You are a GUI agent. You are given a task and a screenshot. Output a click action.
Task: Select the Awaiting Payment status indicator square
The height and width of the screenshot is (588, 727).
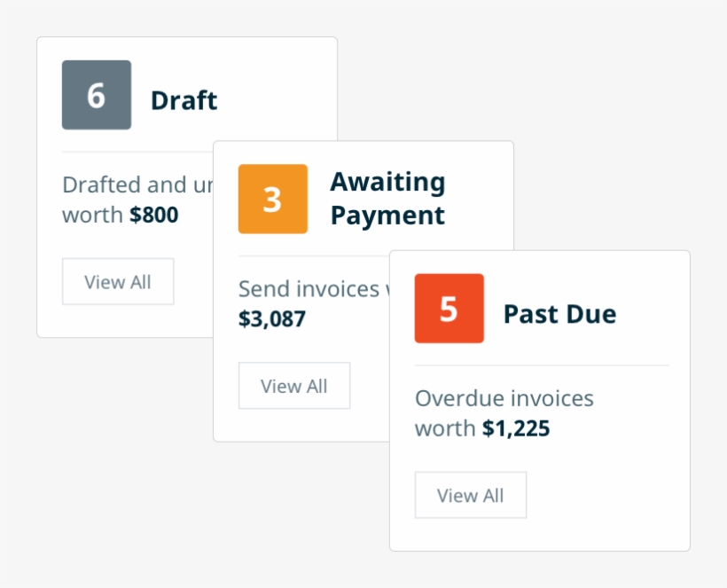click(272, 199)
